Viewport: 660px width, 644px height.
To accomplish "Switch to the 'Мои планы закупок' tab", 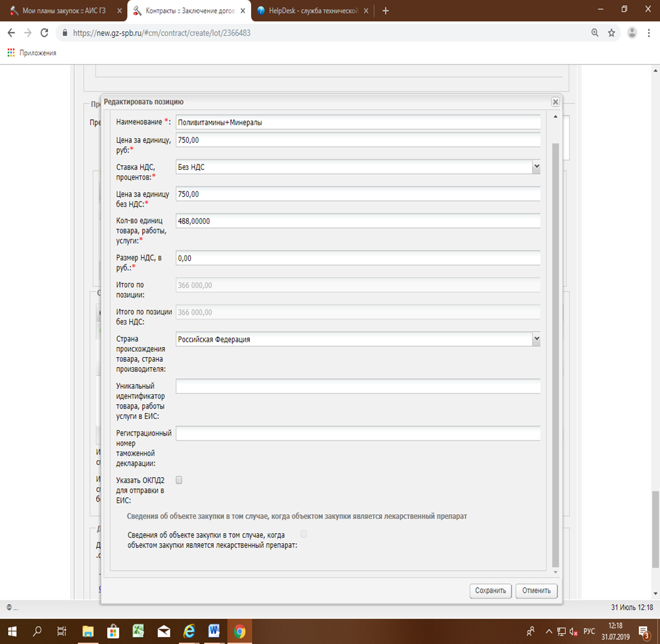I will point(64,11).
